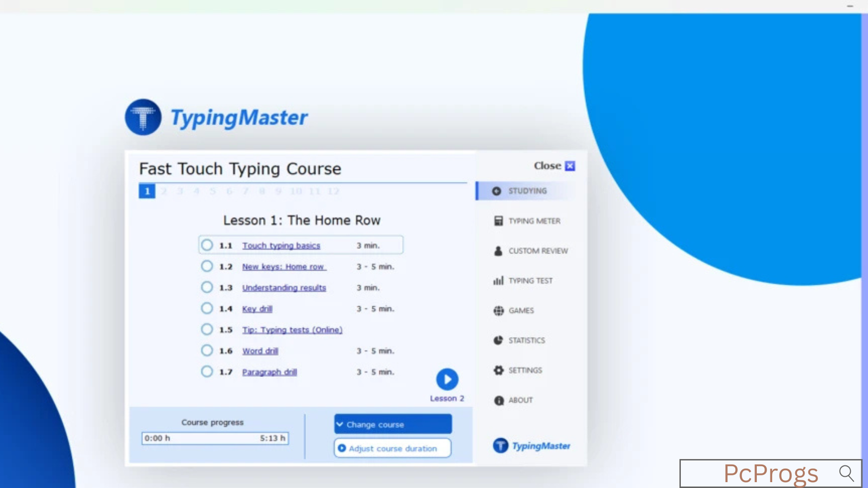
Task: Open the Statistics section
Action: tap(527, 341)
